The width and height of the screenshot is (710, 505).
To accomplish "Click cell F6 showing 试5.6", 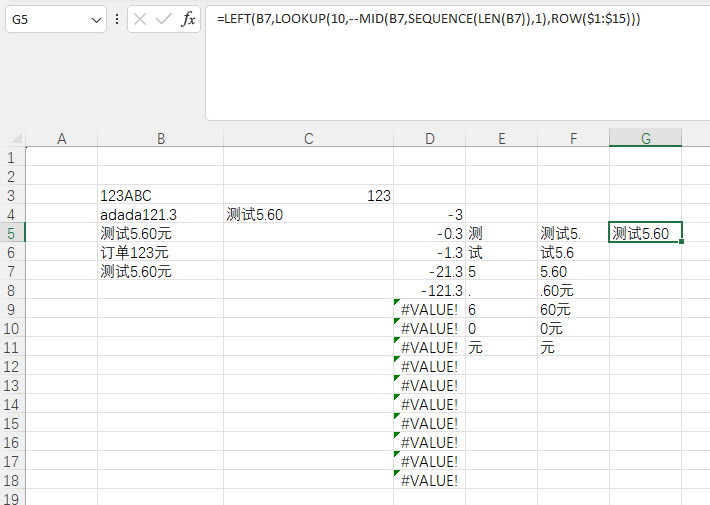I will tap(573, 252).
